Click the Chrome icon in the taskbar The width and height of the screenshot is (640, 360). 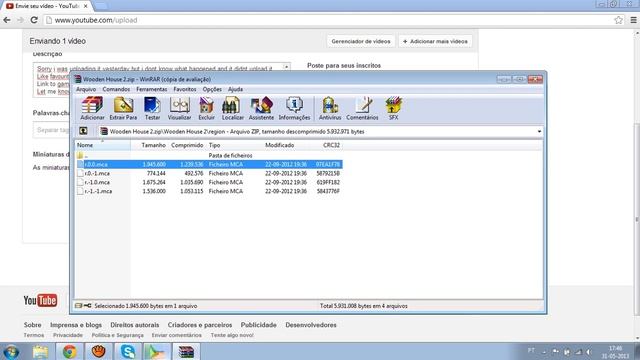point(69,351)
